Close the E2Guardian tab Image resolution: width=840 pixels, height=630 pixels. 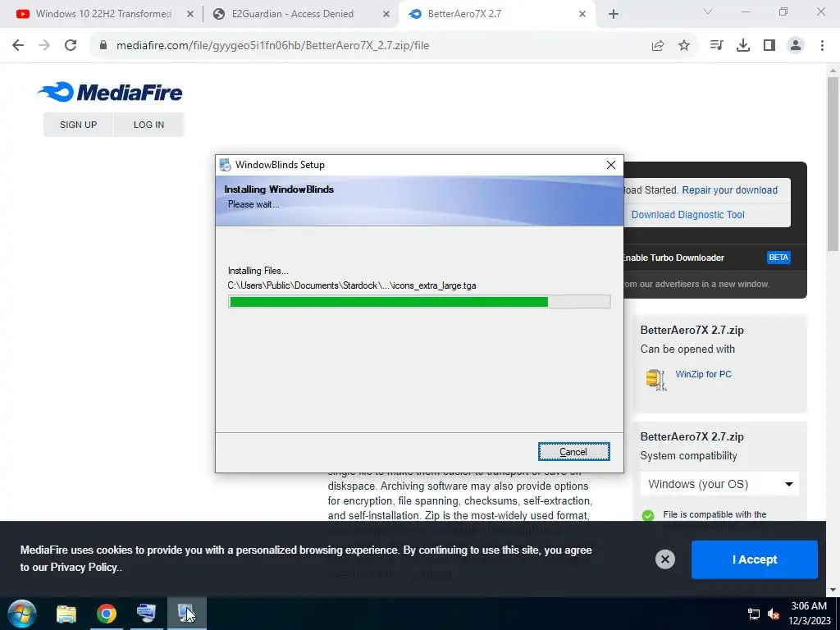tap(386, 15)
